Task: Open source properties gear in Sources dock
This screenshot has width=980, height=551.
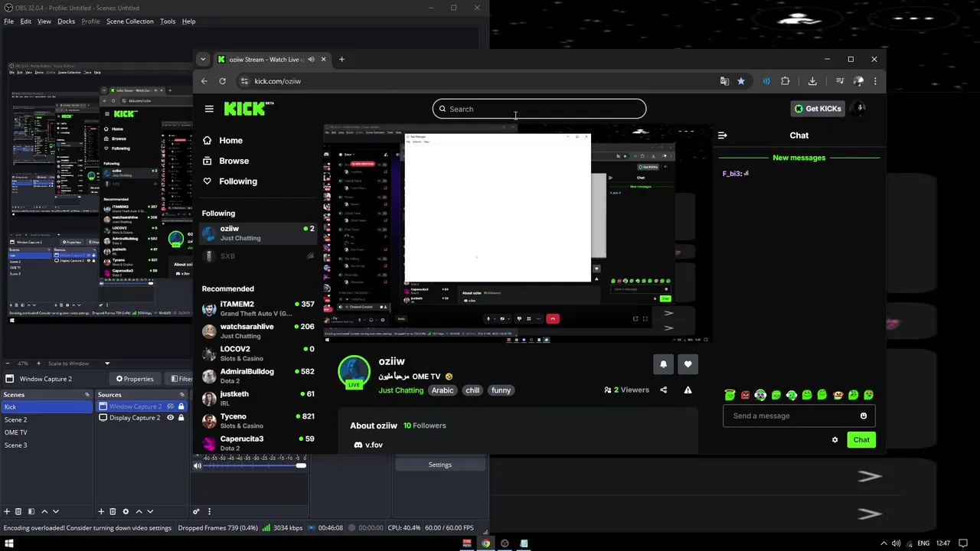Action: [126, 511]
